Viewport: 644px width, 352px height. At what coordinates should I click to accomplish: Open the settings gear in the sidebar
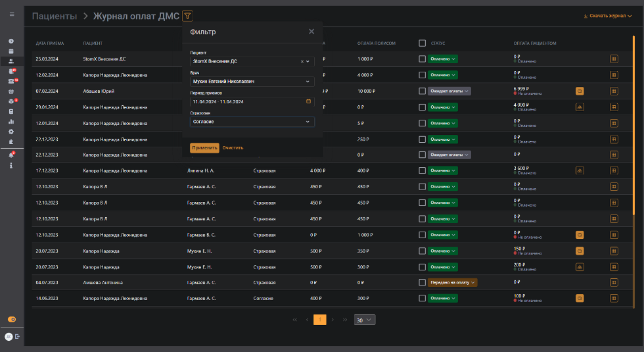[x=11, y=132]
